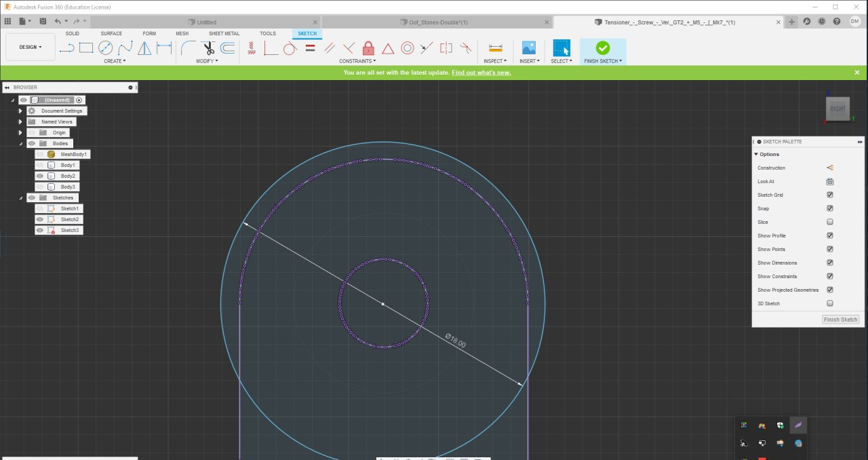Apply the Midpoint triangle constraint
The height and width of the screenshot is (460, 868).
[x=388, y=48]
